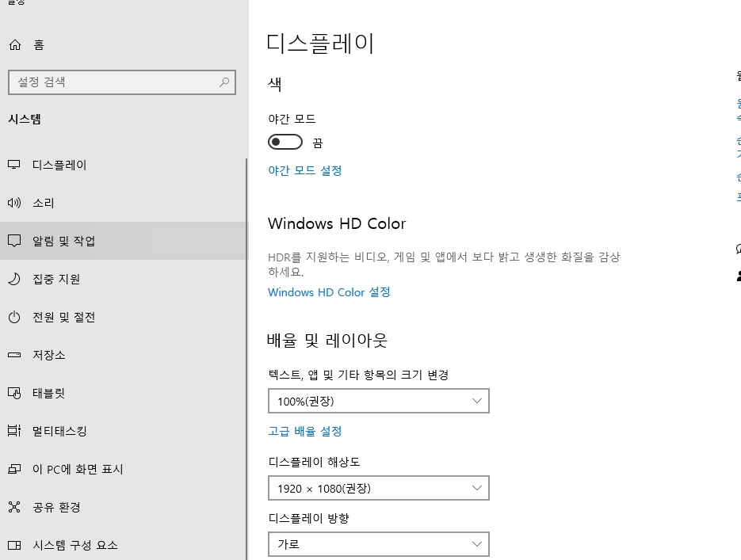Click inside the 설정 검색 search box
Screen dimensions: 741x560
tap(119, 82)
